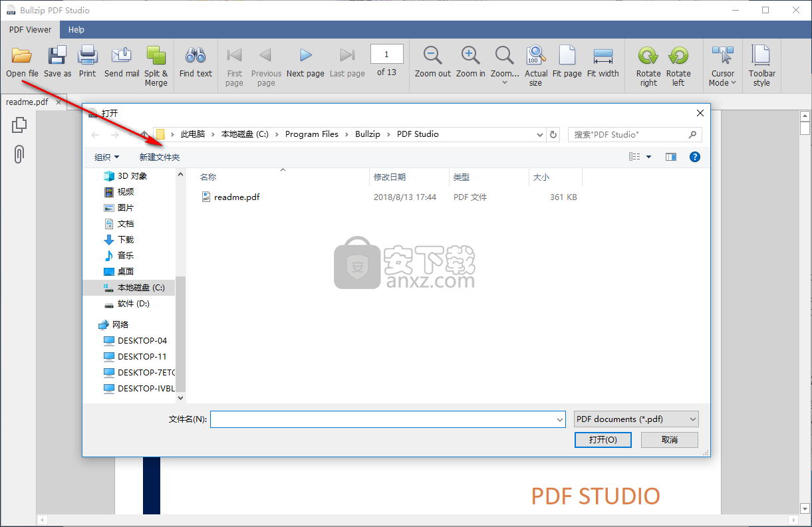This screenshot has height=527, width=812.
Task: Click the Toolbar style icon
Action: [x=761, y=56]
